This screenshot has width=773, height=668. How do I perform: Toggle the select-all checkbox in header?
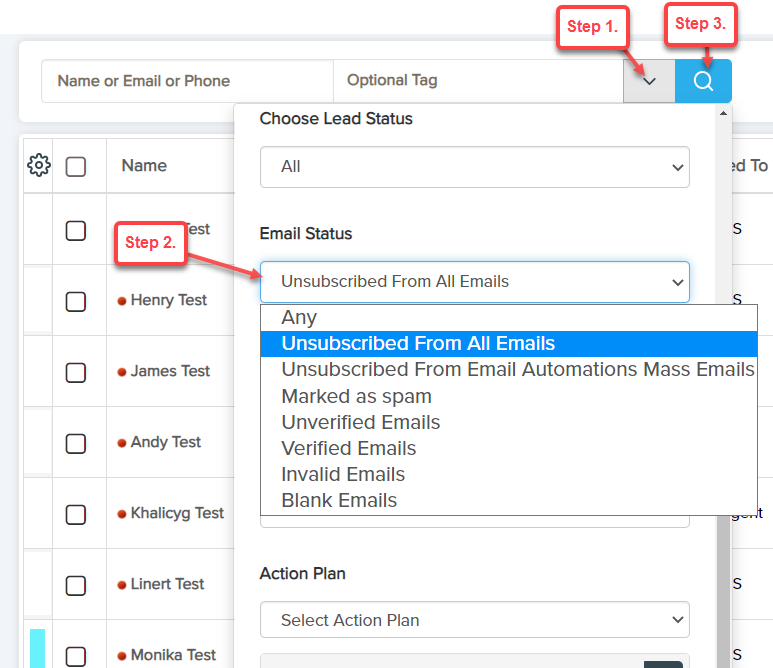(76, 167)
